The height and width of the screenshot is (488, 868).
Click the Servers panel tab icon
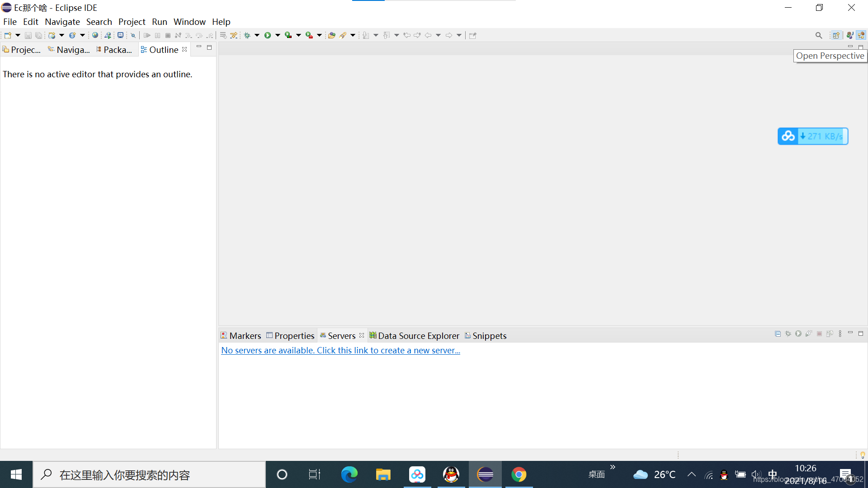[323, 335]
